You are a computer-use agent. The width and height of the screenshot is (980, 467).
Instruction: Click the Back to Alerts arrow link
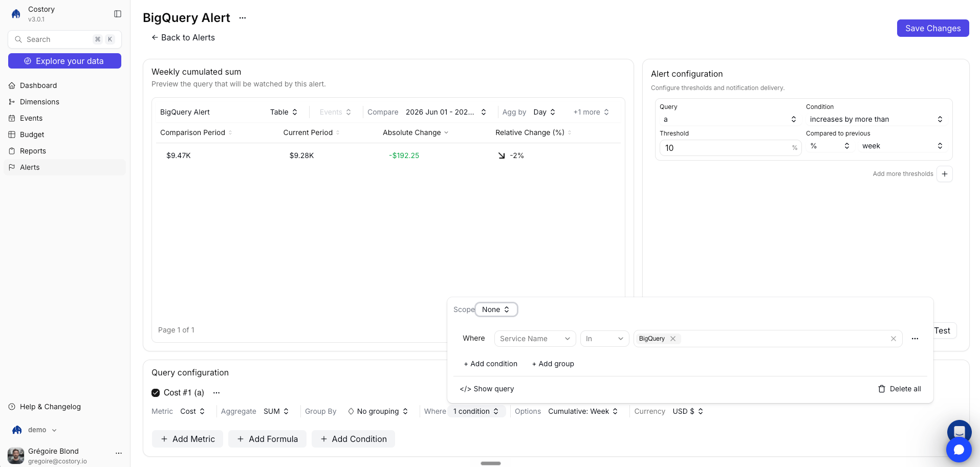point(183,37)
